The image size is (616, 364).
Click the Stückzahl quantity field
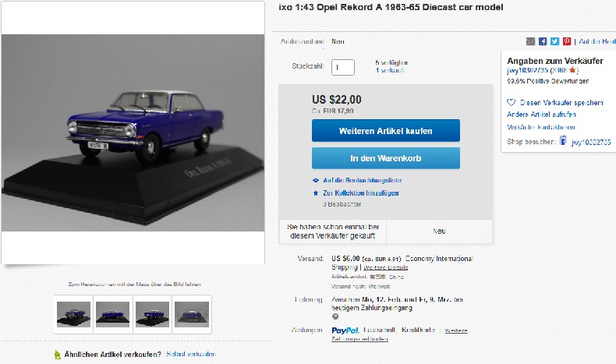pyautogui.click(x=342, y=67)
